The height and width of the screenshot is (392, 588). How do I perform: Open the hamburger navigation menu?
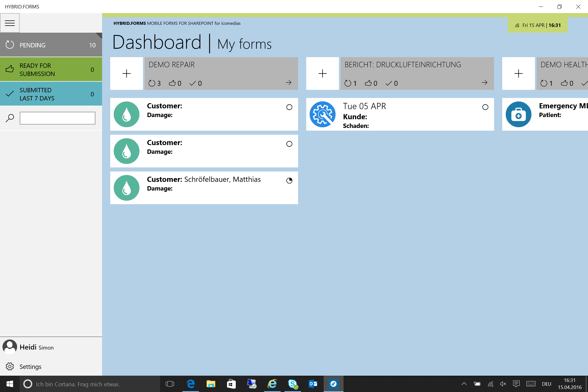[10, 23]
